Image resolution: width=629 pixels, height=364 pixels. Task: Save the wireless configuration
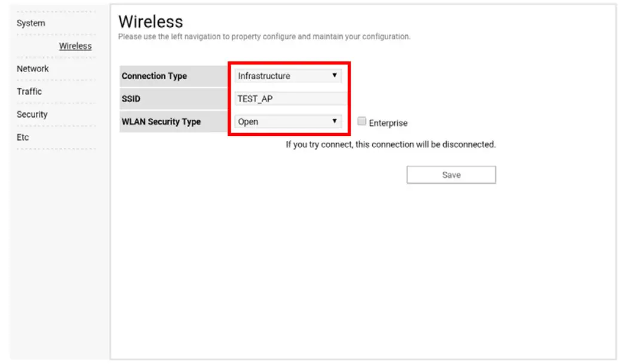pyautogui.click(x=452, y=174)
